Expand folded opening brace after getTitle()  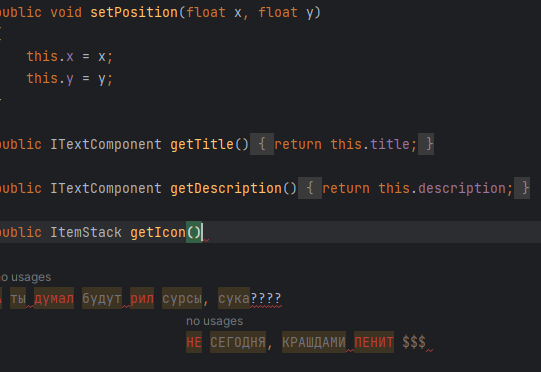click(x=262, y=144)
